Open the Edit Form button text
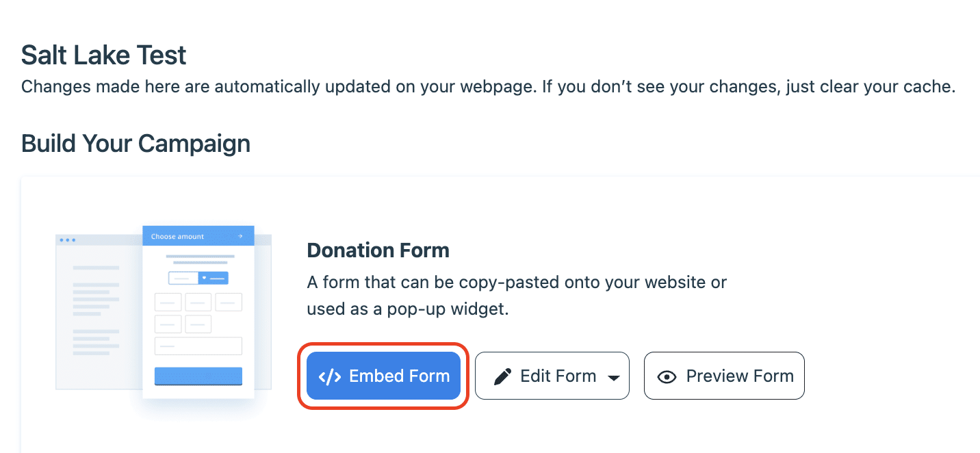980x453 pixels. [558, 376]
